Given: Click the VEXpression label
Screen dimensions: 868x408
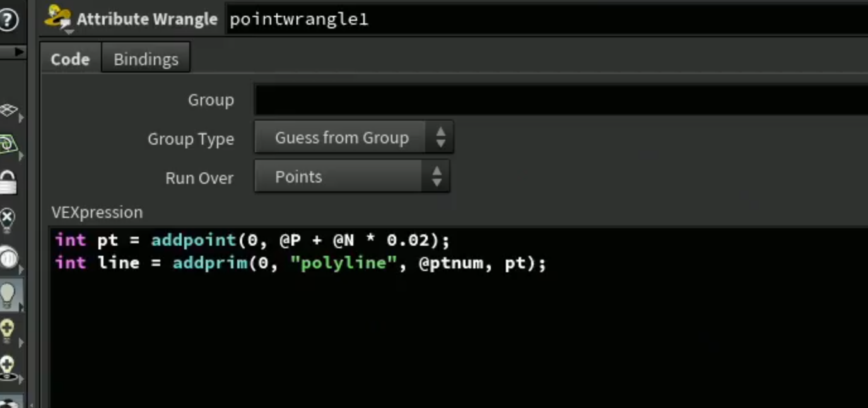Looking at the screenshot, I should click(x=97, y=212).
